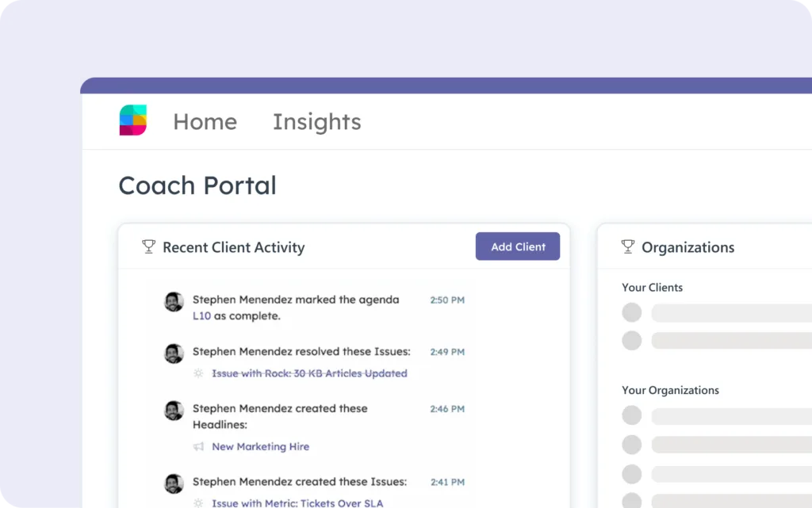Switch to the Insights tab

coord(316,121)
